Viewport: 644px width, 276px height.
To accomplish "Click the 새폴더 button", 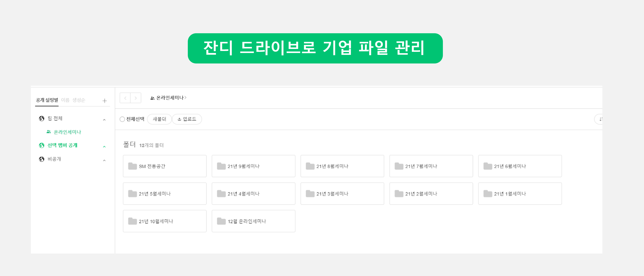I will (x=159, y=119).
